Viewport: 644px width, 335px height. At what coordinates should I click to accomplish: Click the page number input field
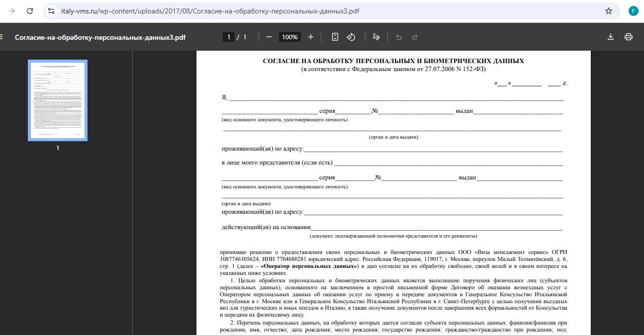(x=228, y=36)
